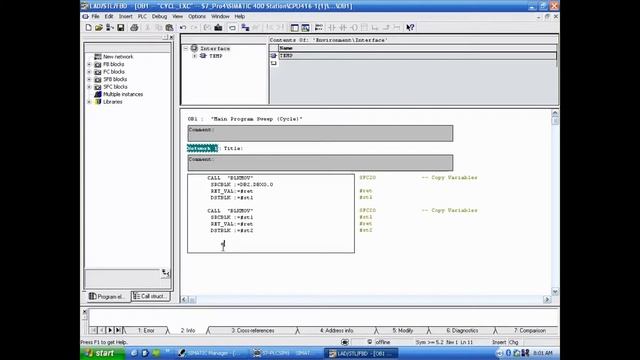Expand the FB blocks tree node

pyautogui.click(x=89, y=64)
